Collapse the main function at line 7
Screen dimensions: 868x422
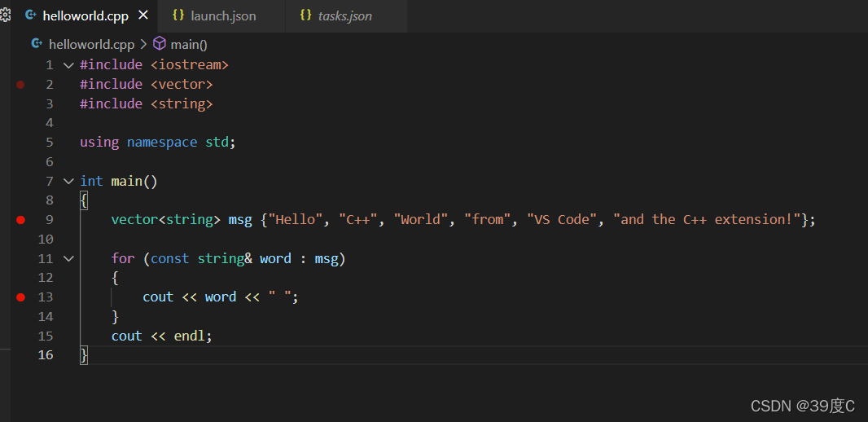tap(68, 181)
